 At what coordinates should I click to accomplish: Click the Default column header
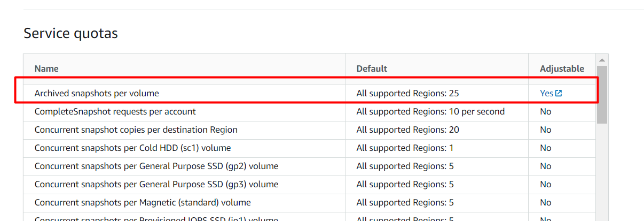(372, 68)
